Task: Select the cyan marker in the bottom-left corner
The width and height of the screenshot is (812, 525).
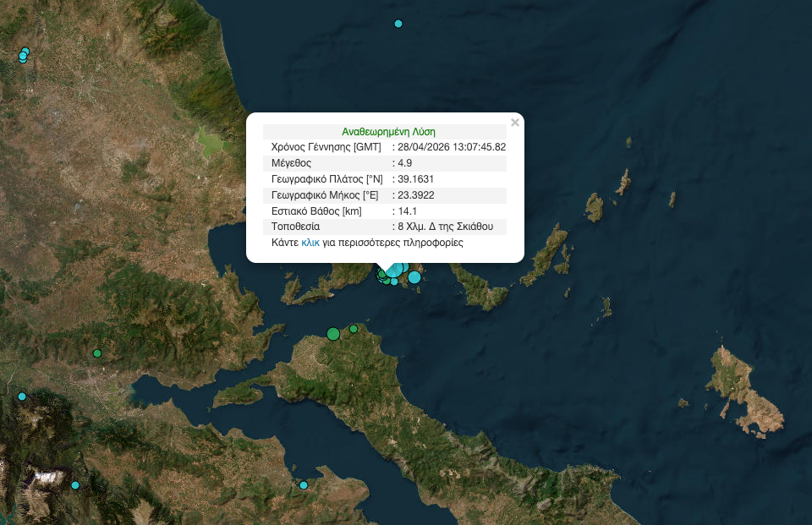Action: click(x=75, y=485)
